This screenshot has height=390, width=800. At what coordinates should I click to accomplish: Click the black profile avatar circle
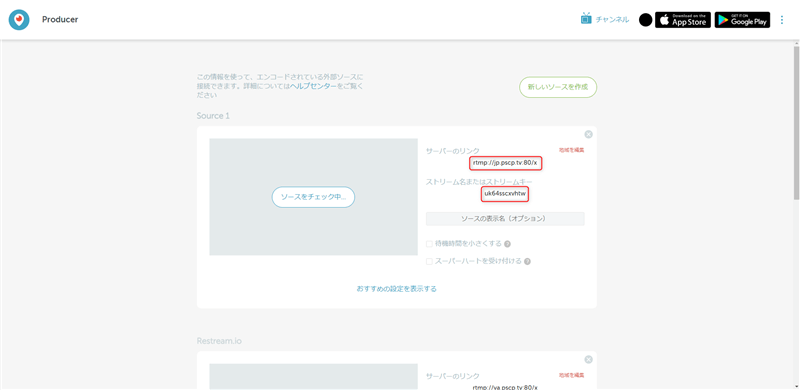click(645, 20)
